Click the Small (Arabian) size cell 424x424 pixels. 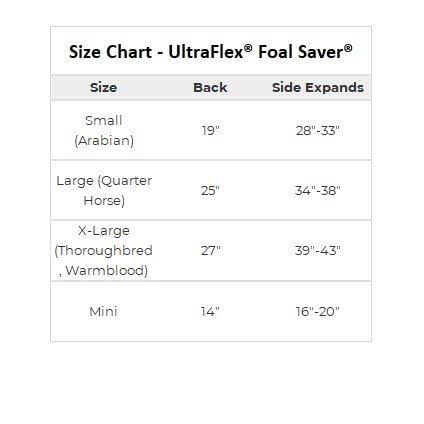tap(104, 130)
